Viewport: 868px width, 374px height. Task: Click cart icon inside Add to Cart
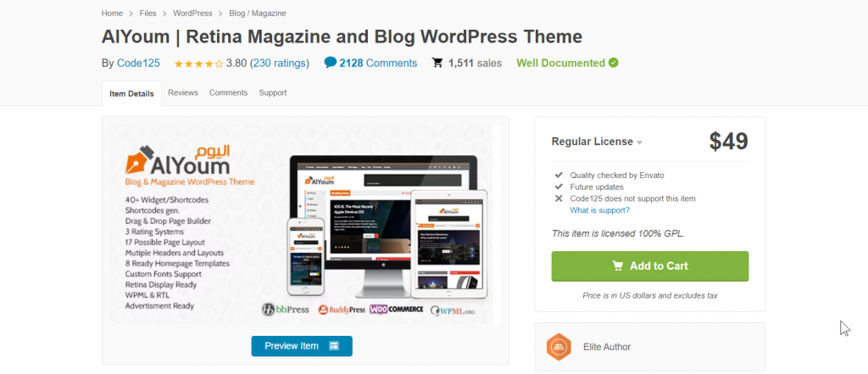(x=618, y=266)
